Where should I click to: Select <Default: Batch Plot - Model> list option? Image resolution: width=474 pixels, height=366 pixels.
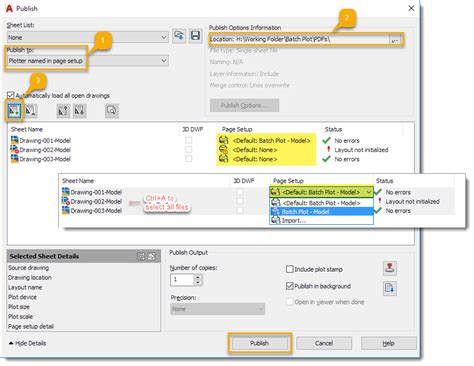(321, 203)
